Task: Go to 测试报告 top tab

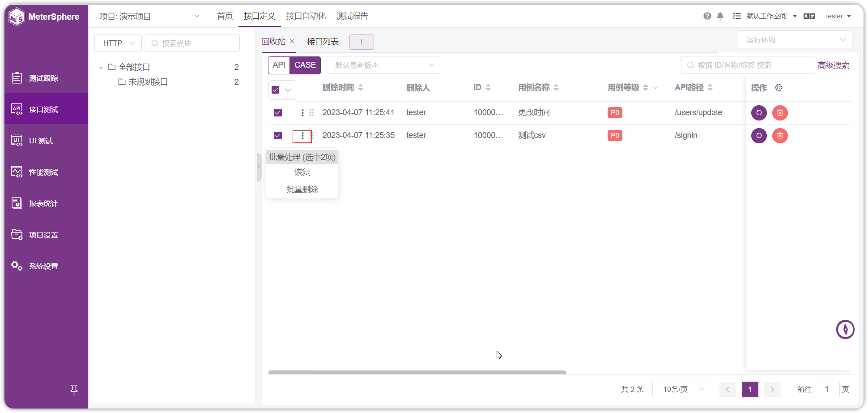Action: click(353, 16)
